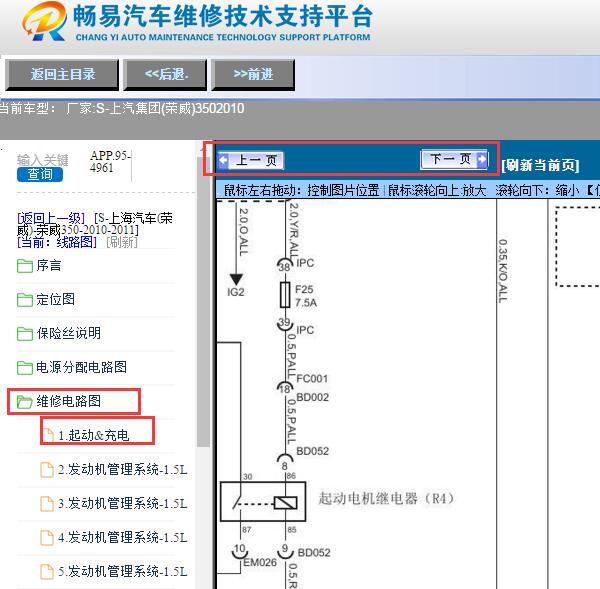The image size is (600, 589).
Task: Click the right arrow icon on 下一页
Action: click(x=483, y=159)
